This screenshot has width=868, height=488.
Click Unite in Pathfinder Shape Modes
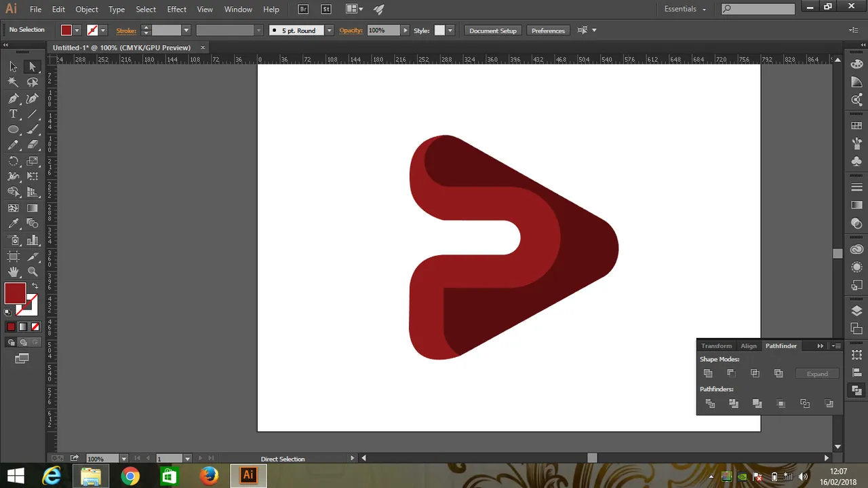click(x=708, y=373)
